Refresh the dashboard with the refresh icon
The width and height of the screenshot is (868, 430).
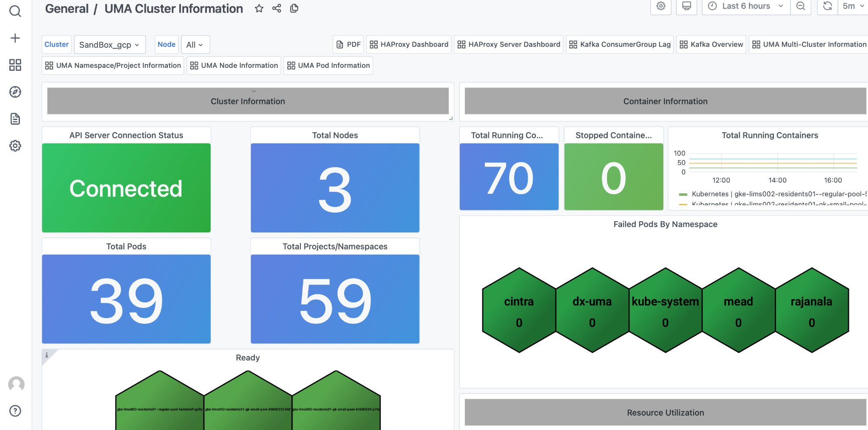pos(827,6)
